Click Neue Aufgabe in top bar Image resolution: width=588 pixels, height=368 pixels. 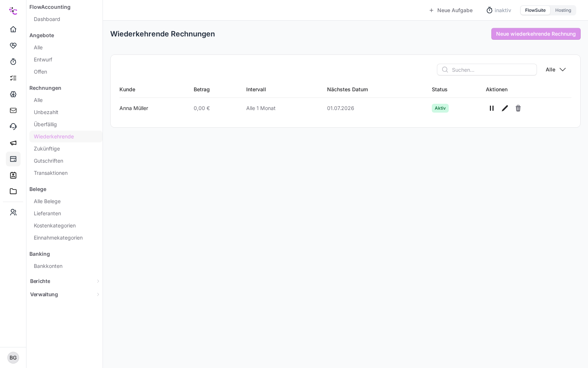coord(451,10)
